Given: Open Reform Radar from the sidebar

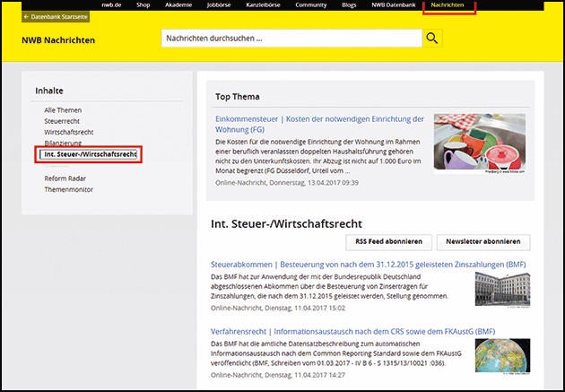Looking at the screenshot, I should [66, 179].
